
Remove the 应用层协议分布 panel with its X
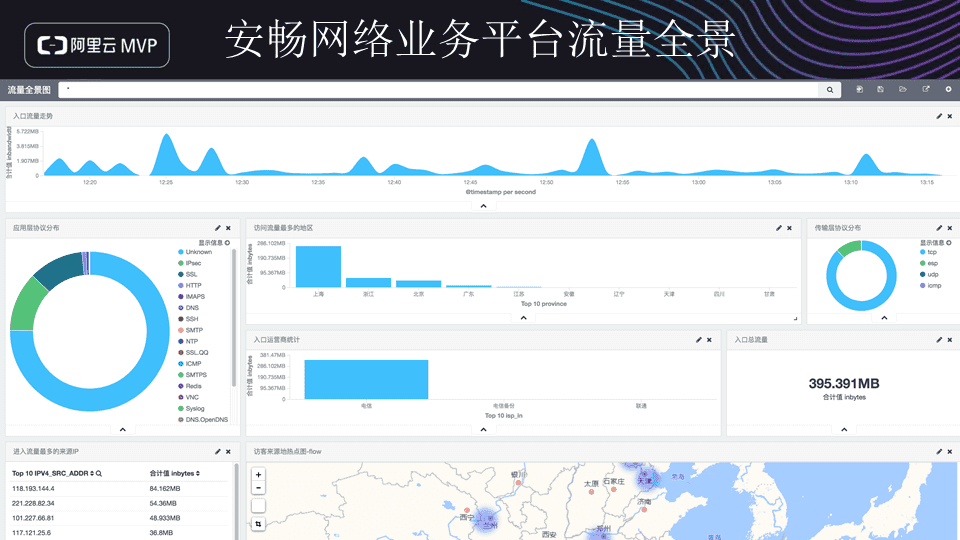(x=228, y=228)
